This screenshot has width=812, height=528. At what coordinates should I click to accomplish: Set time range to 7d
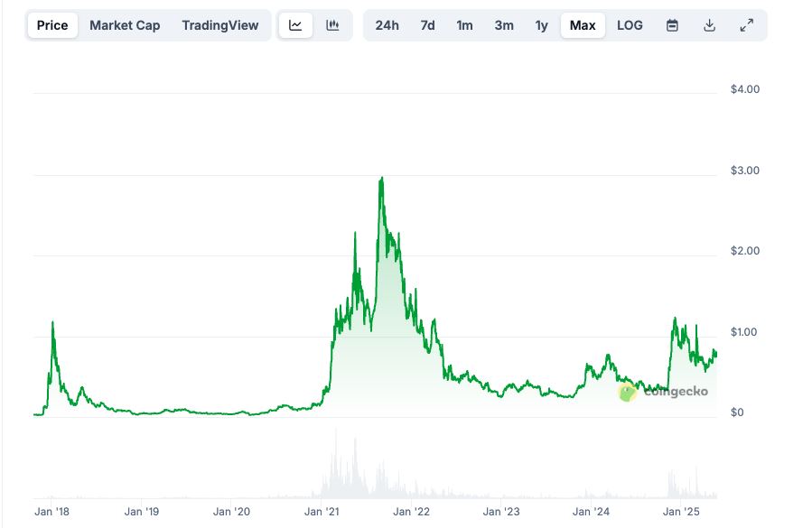[427, 25]
